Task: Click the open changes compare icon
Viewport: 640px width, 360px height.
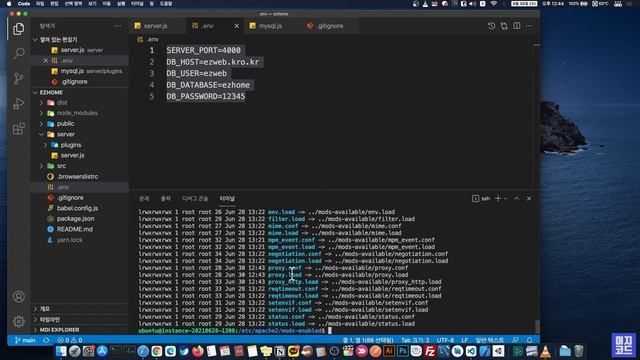Action: (504, 26)
